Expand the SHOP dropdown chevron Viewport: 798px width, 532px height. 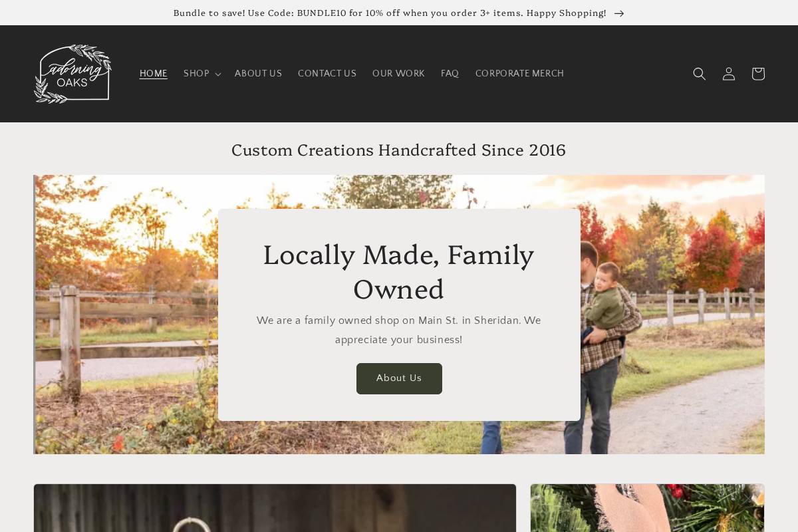click(217, 74)
